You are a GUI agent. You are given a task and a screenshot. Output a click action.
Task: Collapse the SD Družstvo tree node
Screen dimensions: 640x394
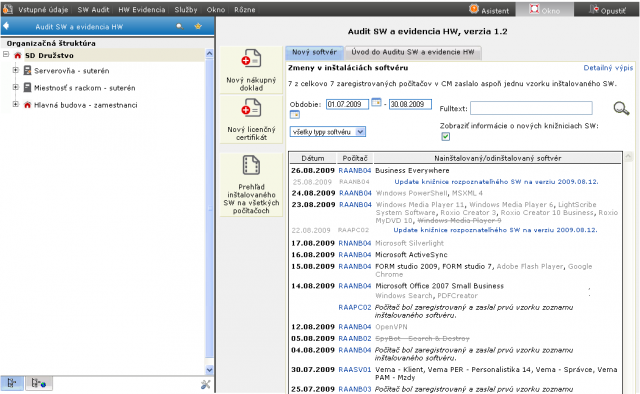coord(6,54)
